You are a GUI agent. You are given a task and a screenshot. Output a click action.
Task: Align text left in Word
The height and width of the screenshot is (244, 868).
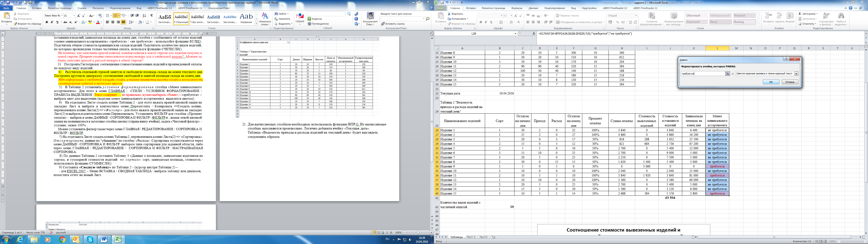click(x=108, y=22)
